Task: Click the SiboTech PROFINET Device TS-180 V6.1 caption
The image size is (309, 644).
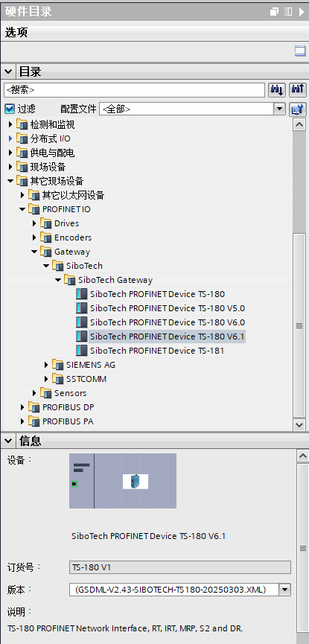Action: coord(148,536)
